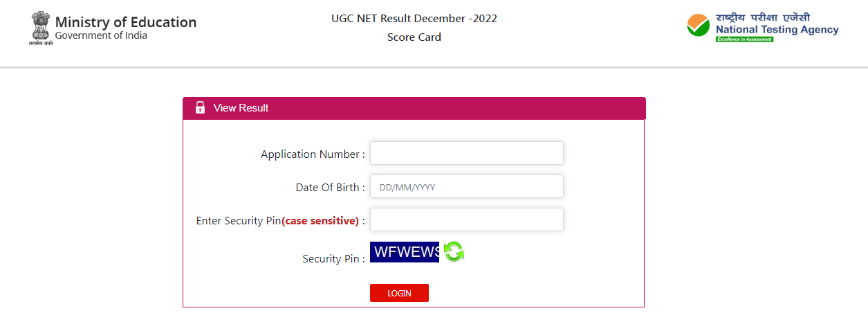Click the WFWEWS captcha image

(405, 252)
